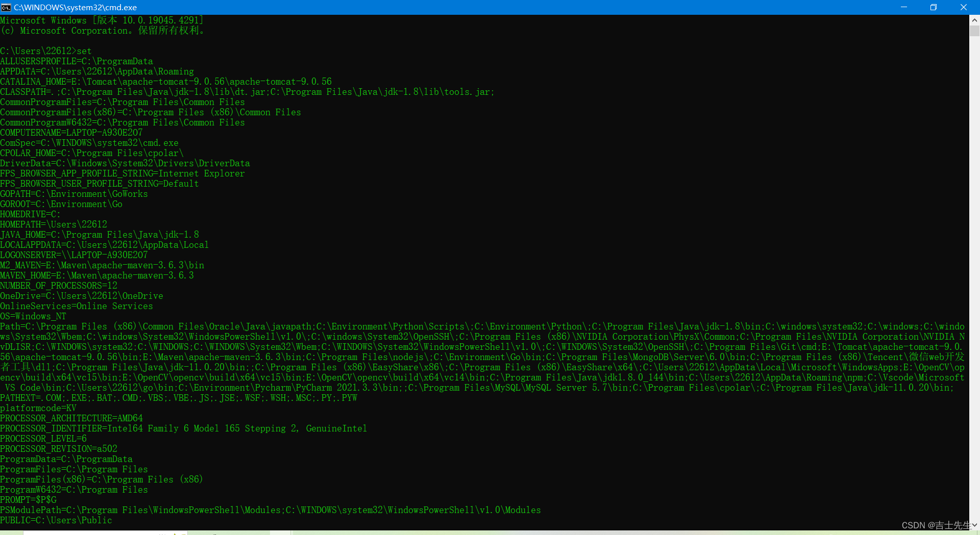Viewport: 980px width, 535px height.
Task: Click the ComSpec cmd.exe line
Action: 89,143
